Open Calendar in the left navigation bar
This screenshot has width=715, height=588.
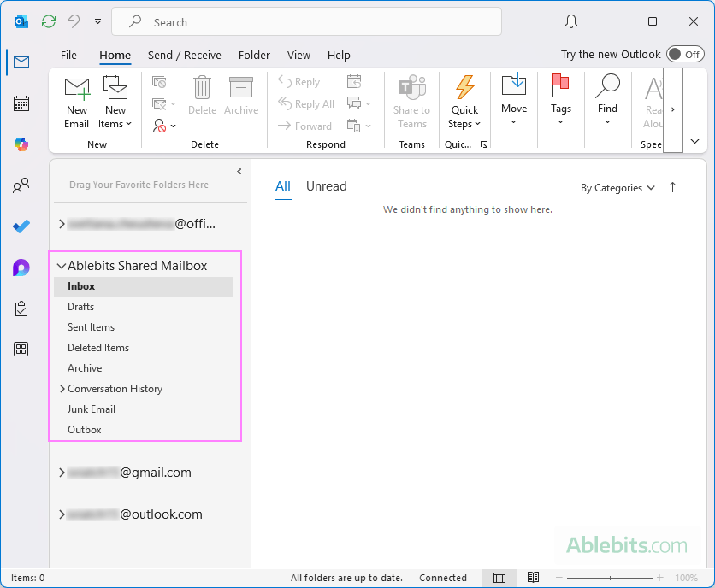click(21, 103)
